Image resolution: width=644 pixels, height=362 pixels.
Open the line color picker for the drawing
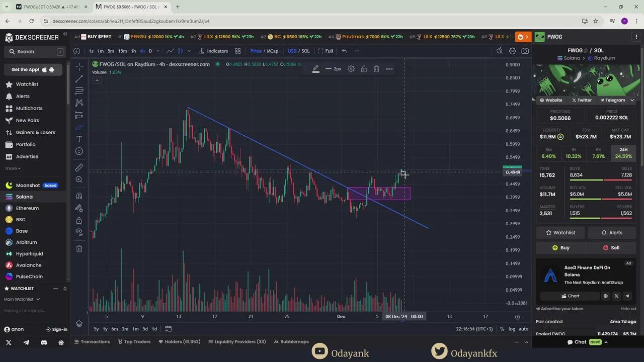click(x=315, y=69)
